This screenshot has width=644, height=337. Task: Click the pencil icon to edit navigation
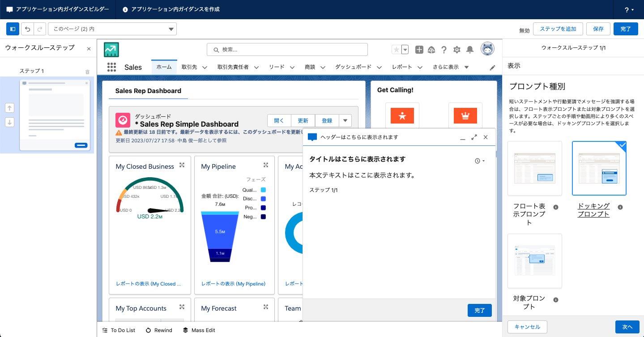tap(493, 68)
